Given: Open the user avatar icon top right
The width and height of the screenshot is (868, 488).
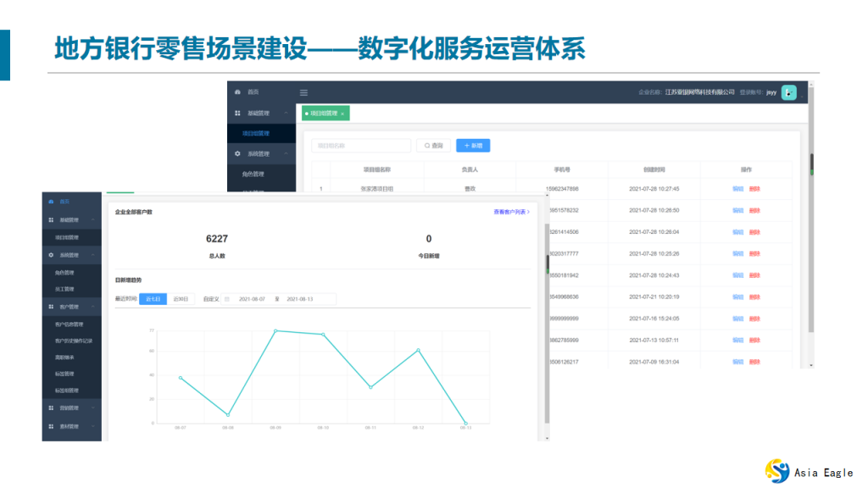Looking at the screenshot, I should click(787, 93).
